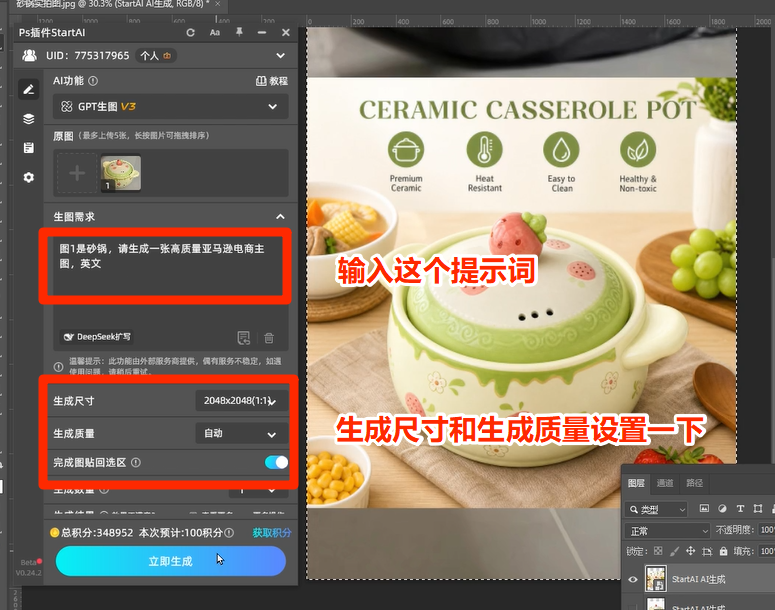Click the 立即生成 generate button

tap(171, 561)
